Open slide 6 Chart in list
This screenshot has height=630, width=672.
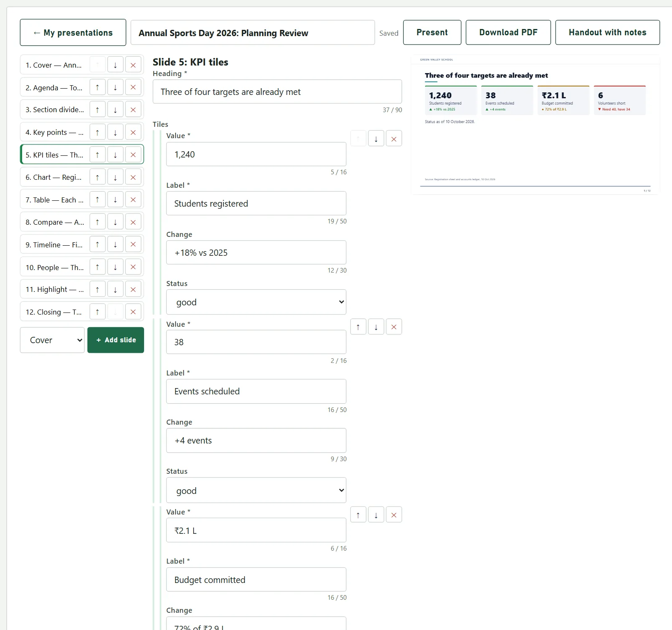pyautogui.click(x=54, y=177)
